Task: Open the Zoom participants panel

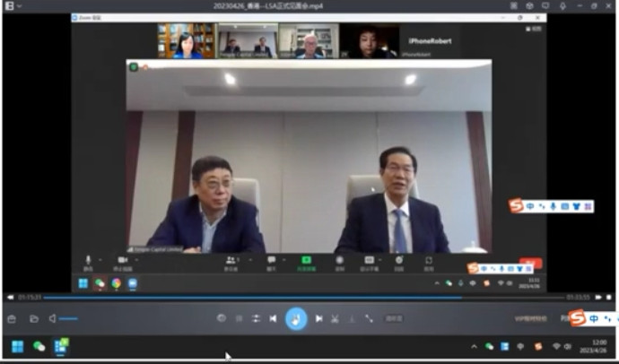Action: [x=231, y=263]
